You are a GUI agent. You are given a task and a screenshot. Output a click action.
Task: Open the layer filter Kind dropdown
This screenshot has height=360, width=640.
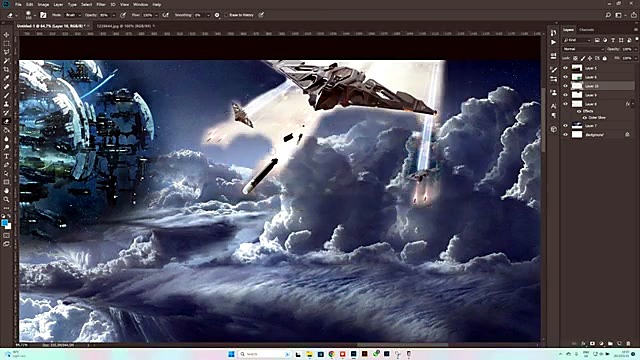(577, 40)
